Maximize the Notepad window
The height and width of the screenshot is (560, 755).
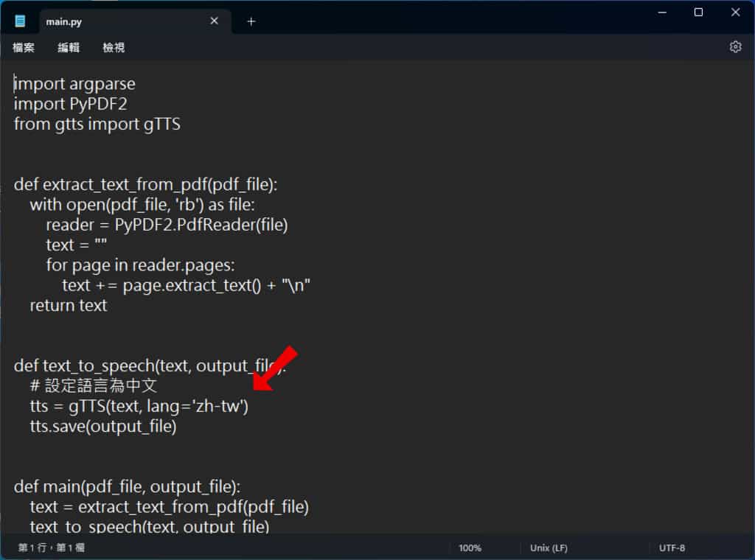[x=699, y=13]
